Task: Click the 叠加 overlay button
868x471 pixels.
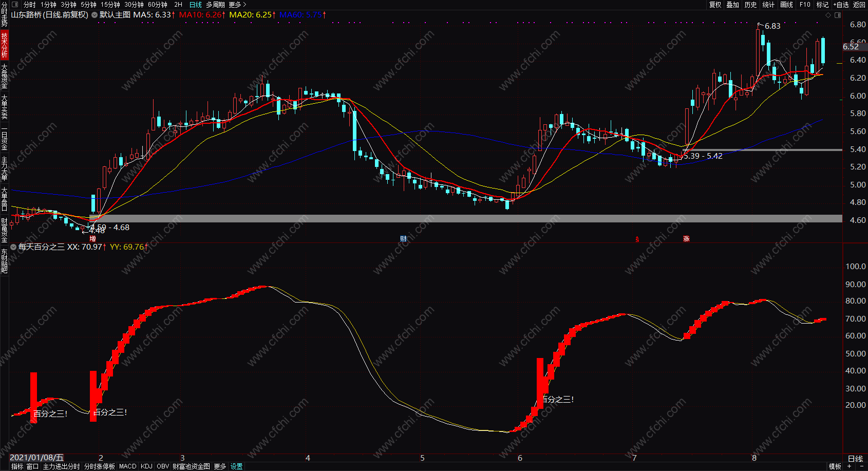Action: pyautogui.click(x=732, y=5)
